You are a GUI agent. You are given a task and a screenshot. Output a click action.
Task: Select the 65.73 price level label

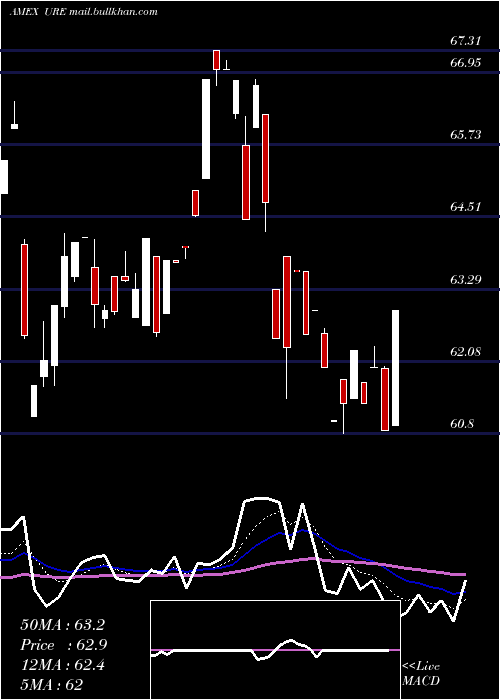(465, 134)
